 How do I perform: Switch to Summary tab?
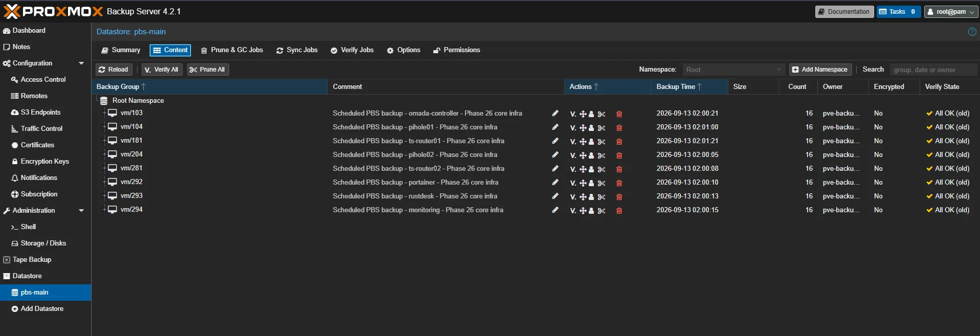click(121, 50)
